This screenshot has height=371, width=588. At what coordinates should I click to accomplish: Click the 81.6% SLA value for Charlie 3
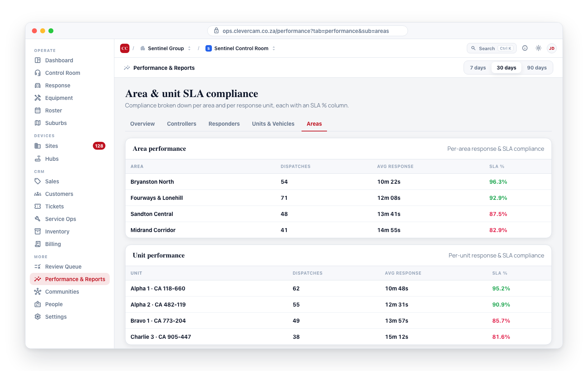(x=501, y=337)
